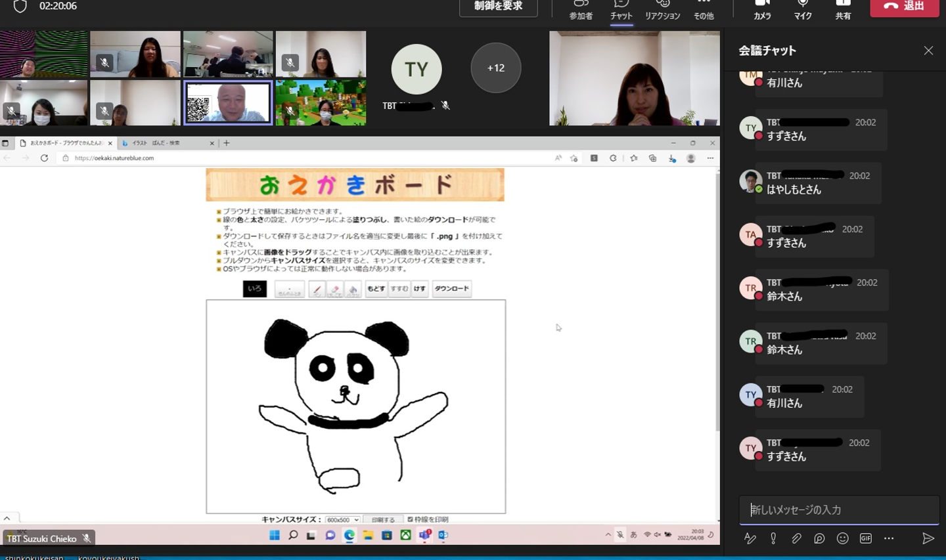The width and height of the screenshot is (946, 560).
Task: Toggle the カメラ camera on or off
Action: [762, 10]
